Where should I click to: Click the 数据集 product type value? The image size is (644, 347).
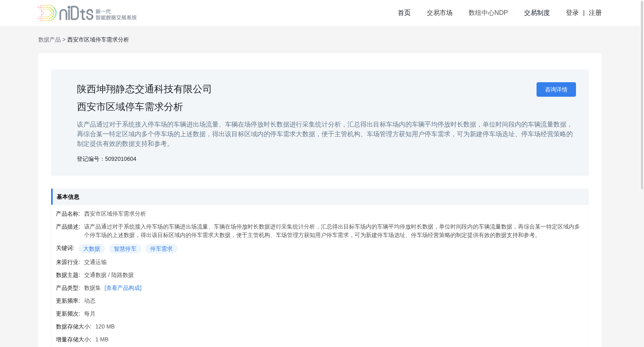click(93, 288)
